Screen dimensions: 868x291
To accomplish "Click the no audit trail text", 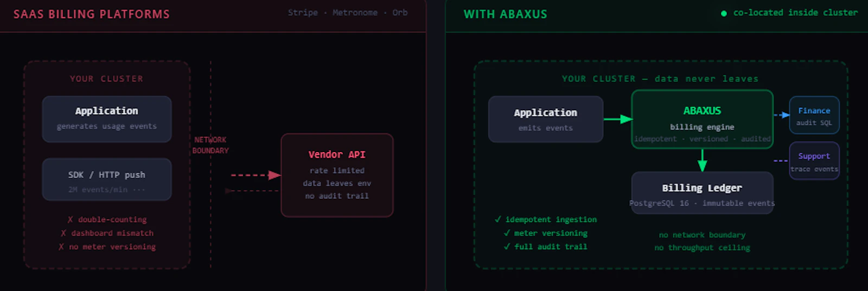I will click(x=337, y=196).
